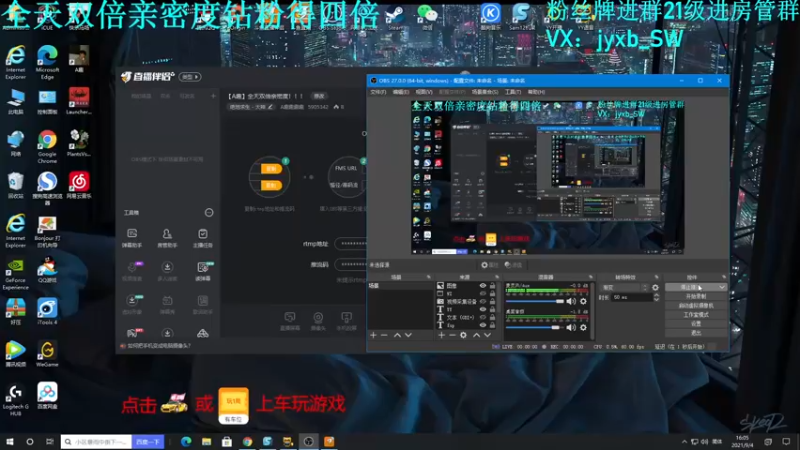Screen dimensions: 800x450
Task: Remove selected scene in OBS
Action: click(384, 335)
